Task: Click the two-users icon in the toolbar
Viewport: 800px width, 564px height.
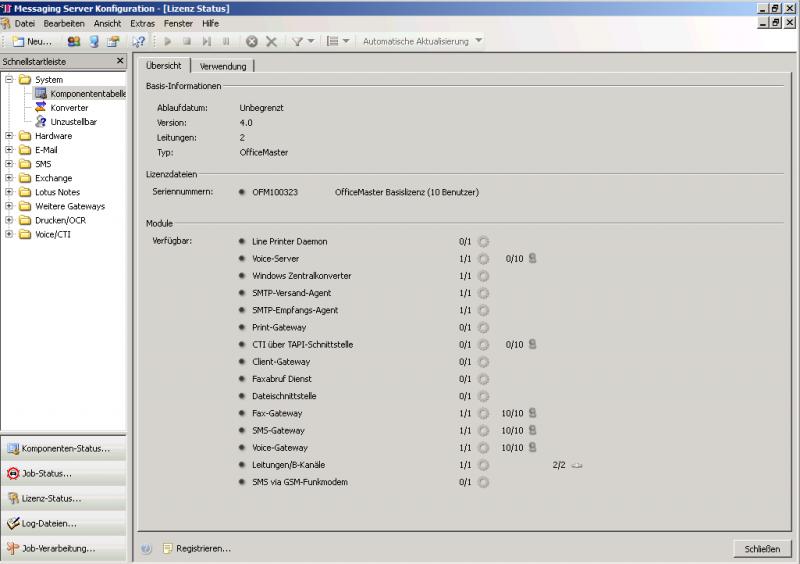Action: (x=73, y=41)
